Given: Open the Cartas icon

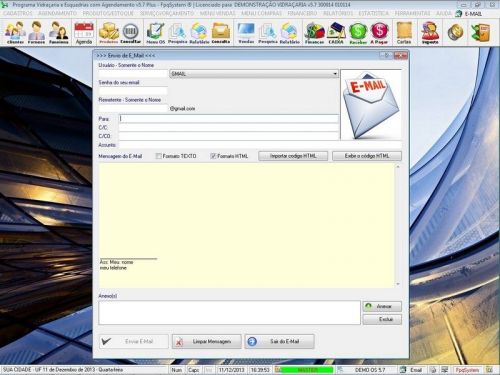Looking at the screenshot, I should tap(404, 33).
